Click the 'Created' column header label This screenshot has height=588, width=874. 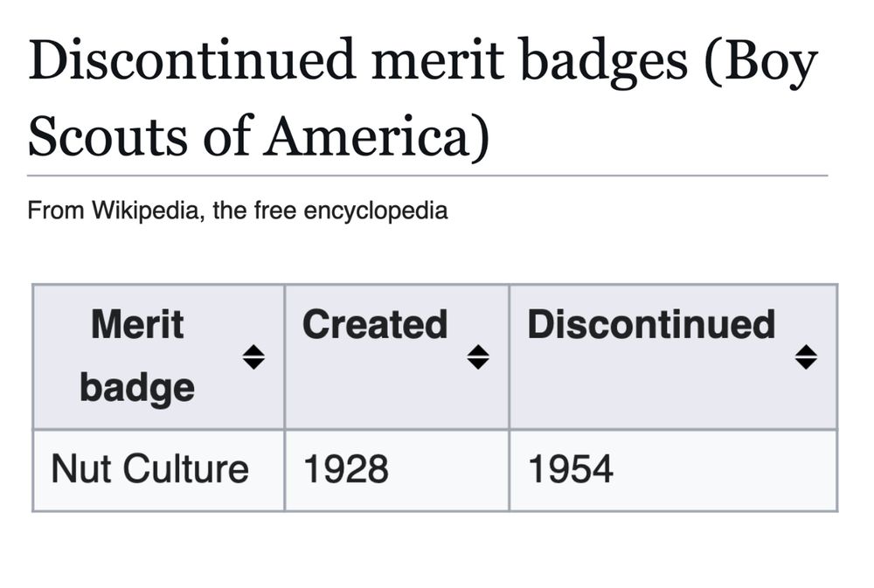coord(375,325)
